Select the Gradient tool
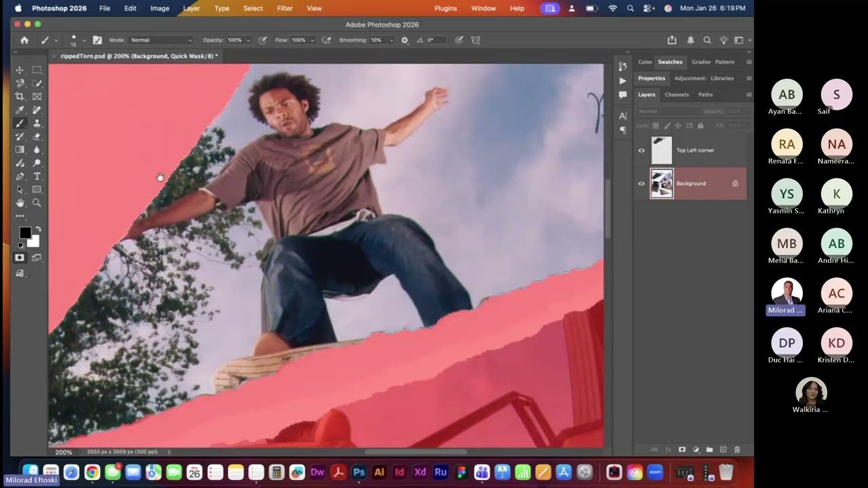868x488 pixels. click(x=20, y=150)
